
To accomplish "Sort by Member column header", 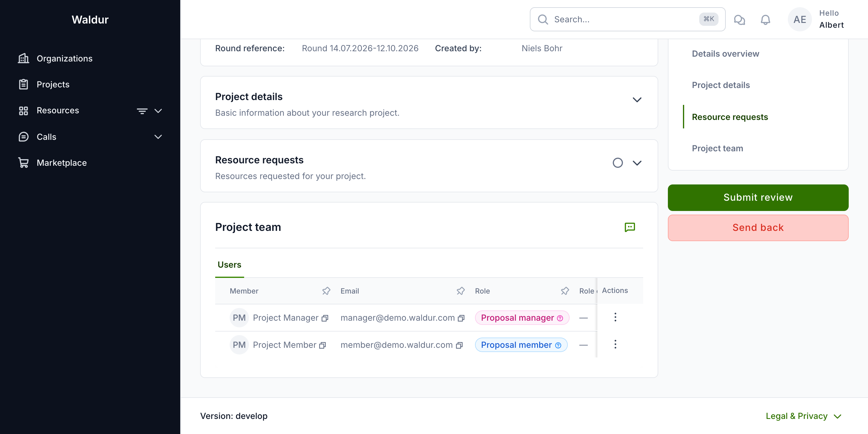I will (244, 291).
